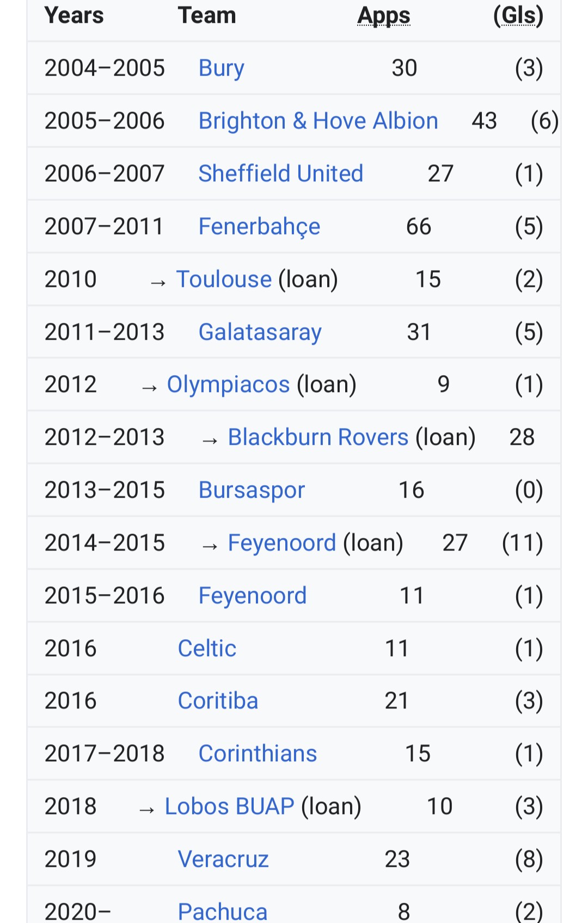Screen dimensions: 588x923
Task: Open the Bury team link
Action: 221,69
